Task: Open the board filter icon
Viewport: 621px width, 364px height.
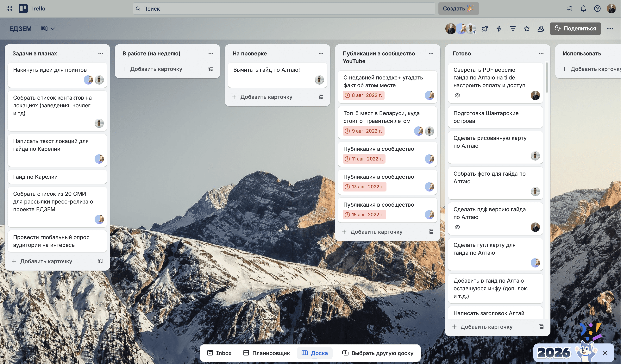Action: pyautogui.click(x=513, y=28)
